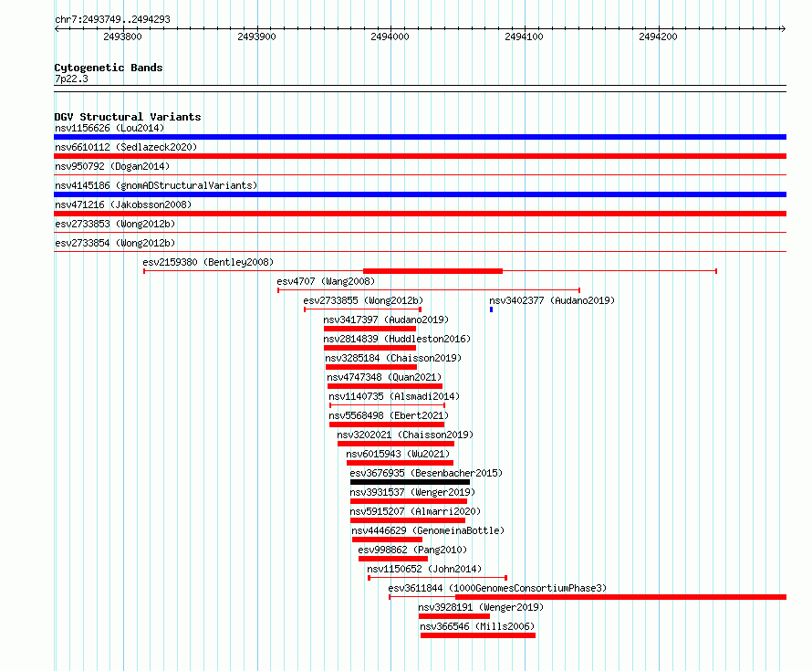This screenshot has height=671, width=812.
Task: Select the nsv4747348 (Quan2021) variant label
Action: point(384,377)
